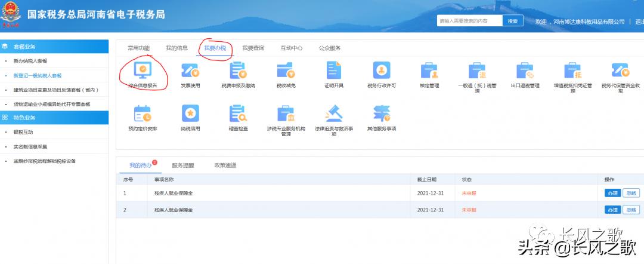Image resolution: width=644 pixels, height=264 pixels.
Task: Click 忽略 button for row 2
Action: (x=631, y=210)
